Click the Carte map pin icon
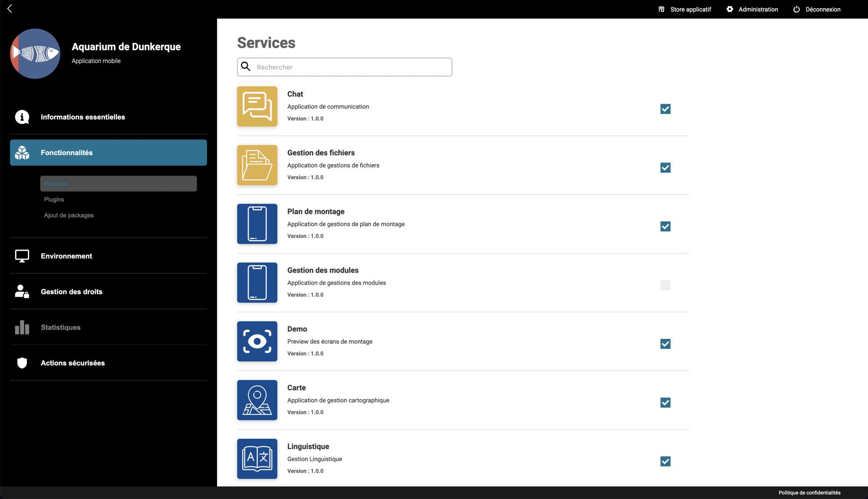This screenshot has width=868, height=499. click(x=257, y=400)
